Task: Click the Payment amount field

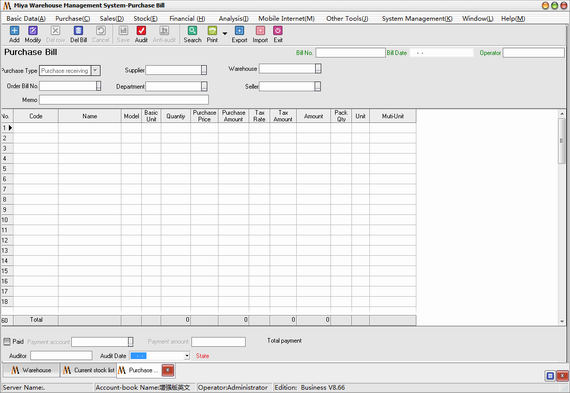Action: click(x=218, y=342)
